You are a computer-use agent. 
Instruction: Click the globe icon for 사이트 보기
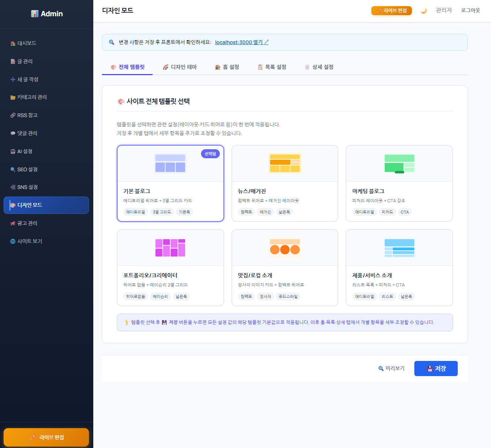tap(13, 241)
